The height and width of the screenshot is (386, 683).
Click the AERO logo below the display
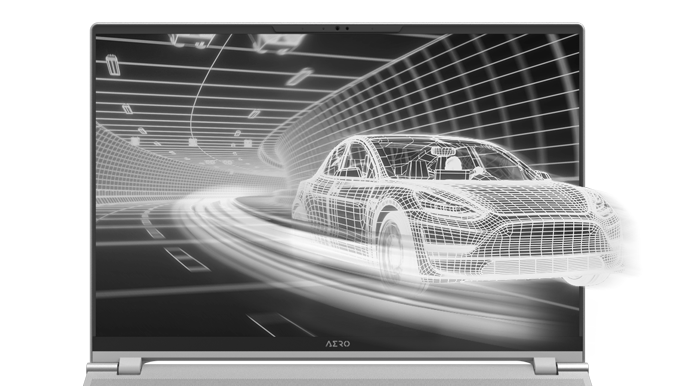[x=338, y=344]
